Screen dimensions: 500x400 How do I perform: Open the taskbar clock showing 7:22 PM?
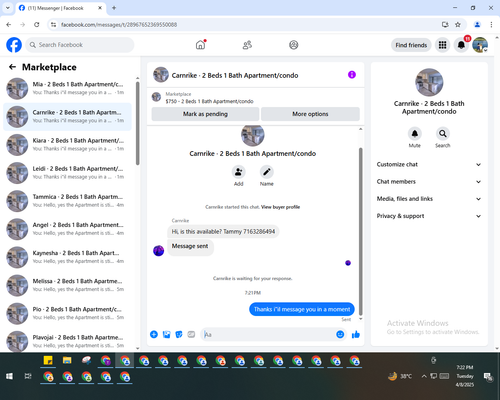[465, 376]
